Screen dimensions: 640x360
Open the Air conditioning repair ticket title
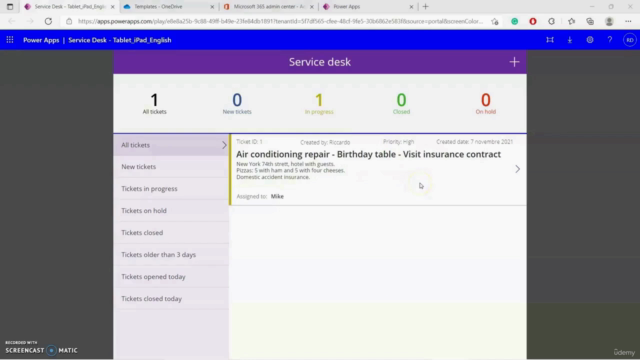click(x=368, y=154)
